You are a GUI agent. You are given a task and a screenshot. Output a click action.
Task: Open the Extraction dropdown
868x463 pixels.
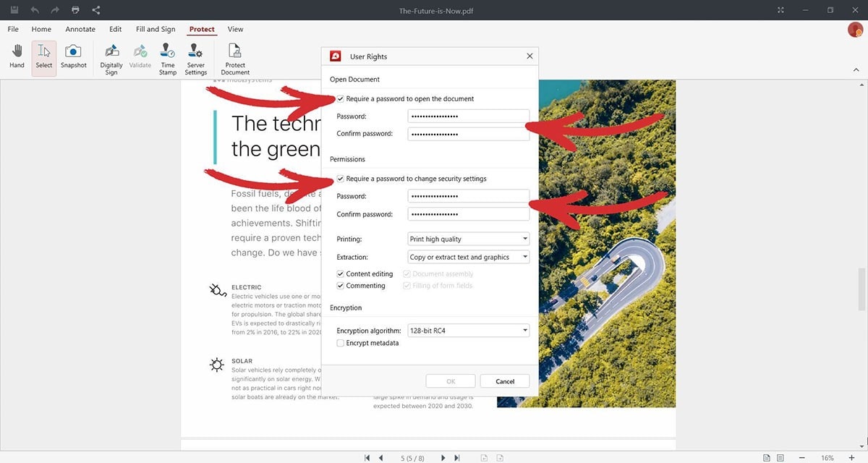[x=526, y=256]
